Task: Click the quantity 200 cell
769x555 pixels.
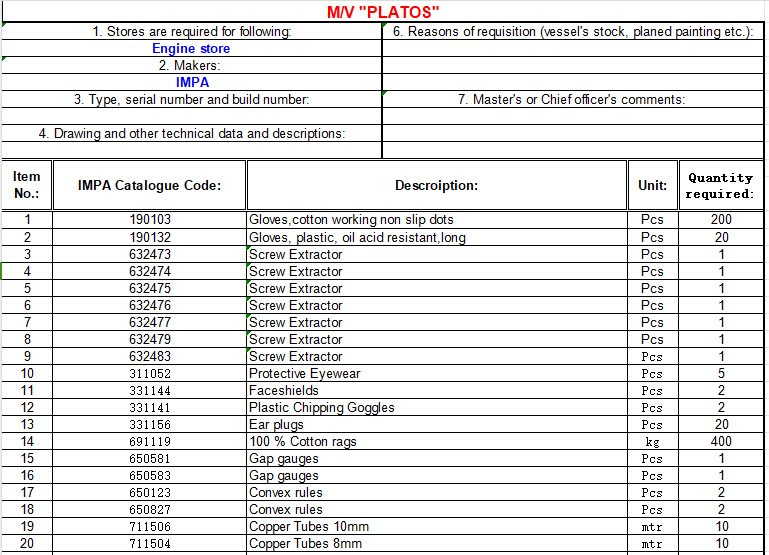Action: pyautogui.click(x=720, y=220)
